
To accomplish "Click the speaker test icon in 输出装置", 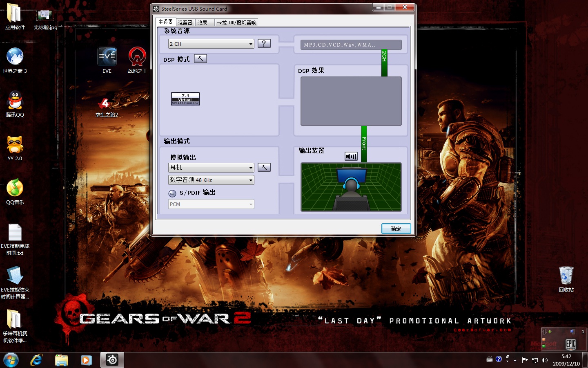I will 351,156.
